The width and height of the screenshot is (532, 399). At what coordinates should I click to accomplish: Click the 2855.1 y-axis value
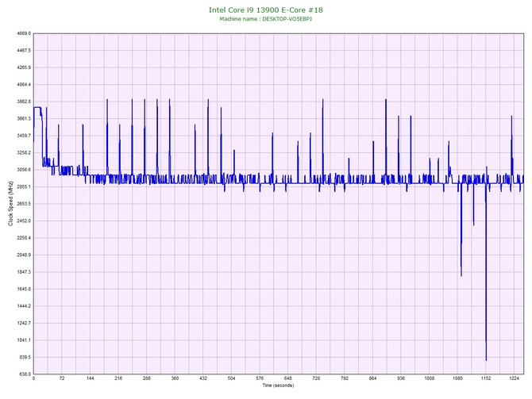pyautogui.click(x=24, y=186)
